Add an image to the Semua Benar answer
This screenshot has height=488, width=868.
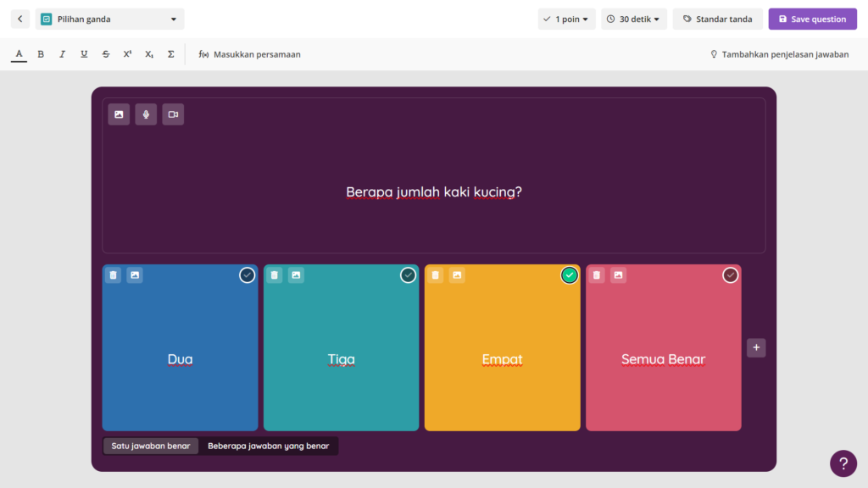point(618,275)
